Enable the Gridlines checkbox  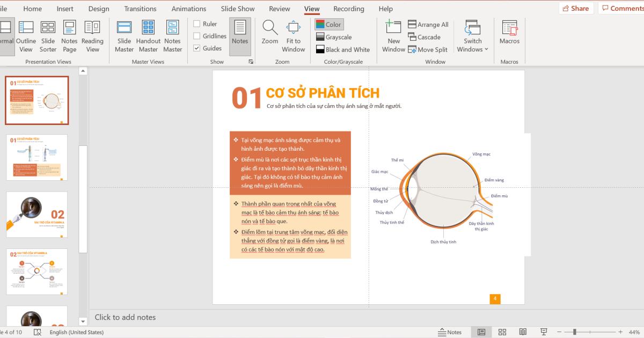pos(210,36)
